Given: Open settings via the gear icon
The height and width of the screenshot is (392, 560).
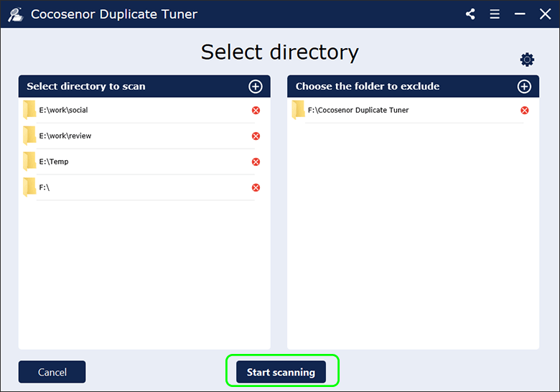Looking at the screenshot, I should (x=527, y=60).
